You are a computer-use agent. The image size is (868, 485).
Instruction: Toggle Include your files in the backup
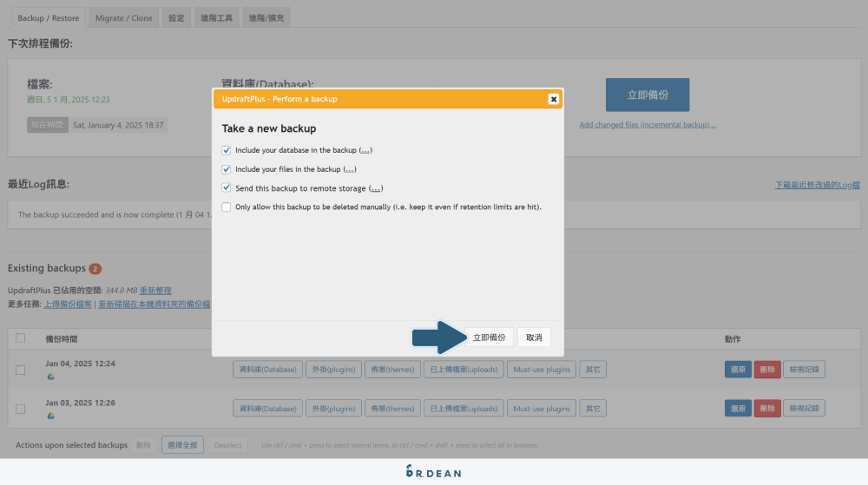click(227, 169)
